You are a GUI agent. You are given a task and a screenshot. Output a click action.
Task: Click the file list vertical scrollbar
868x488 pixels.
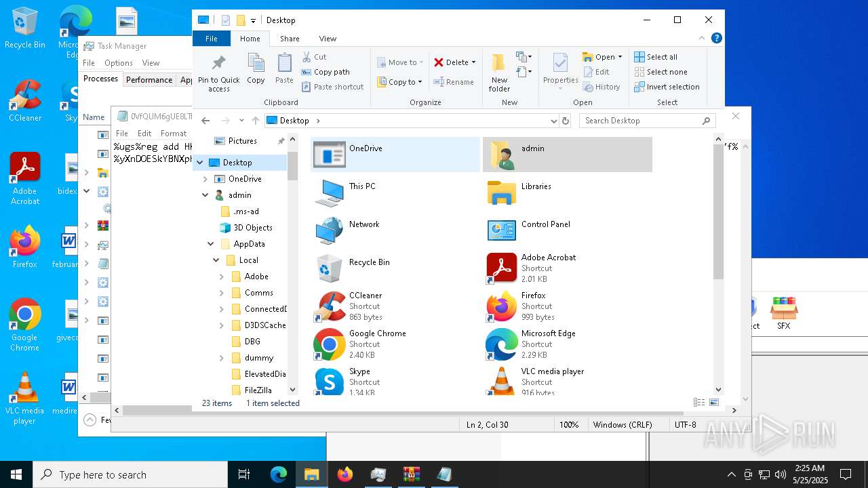click(719, 211)
